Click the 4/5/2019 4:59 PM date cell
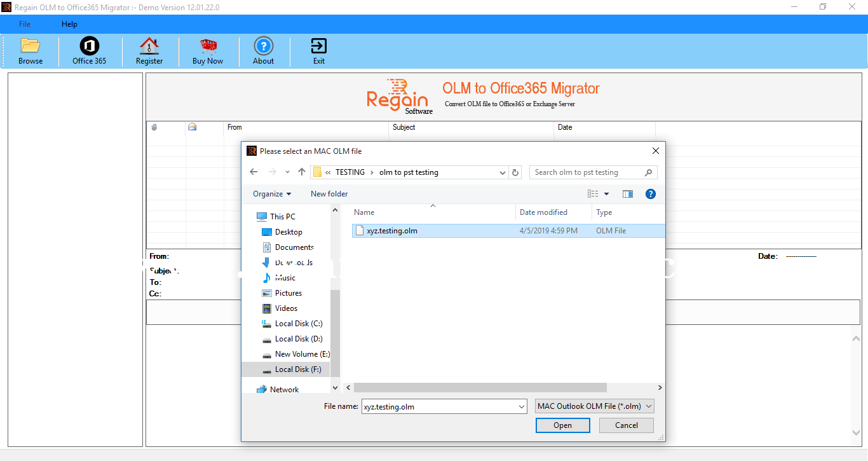868x461 pixels. (x=548, y=231)
